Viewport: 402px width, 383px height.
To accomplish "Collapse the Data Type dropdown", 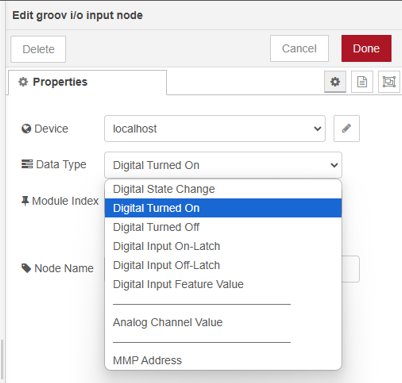I will pyautogui.click(x=223, y=165).
